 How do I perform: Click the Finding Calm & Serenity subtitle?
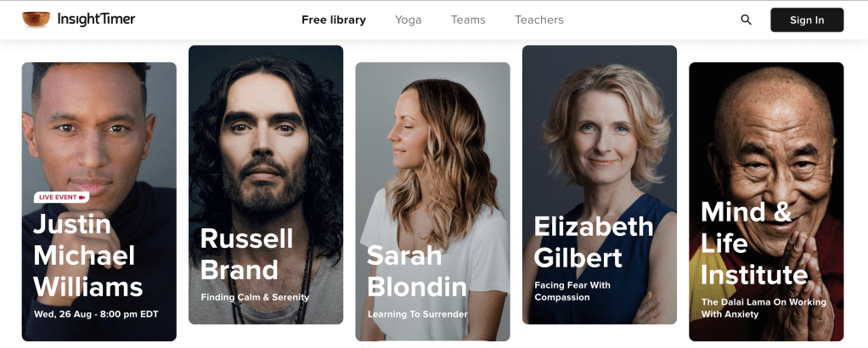255,297
